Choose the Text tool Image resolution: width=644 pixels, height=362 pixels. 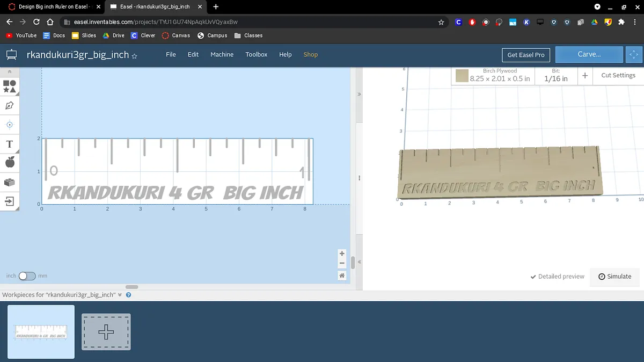click(x=10, y=144)
